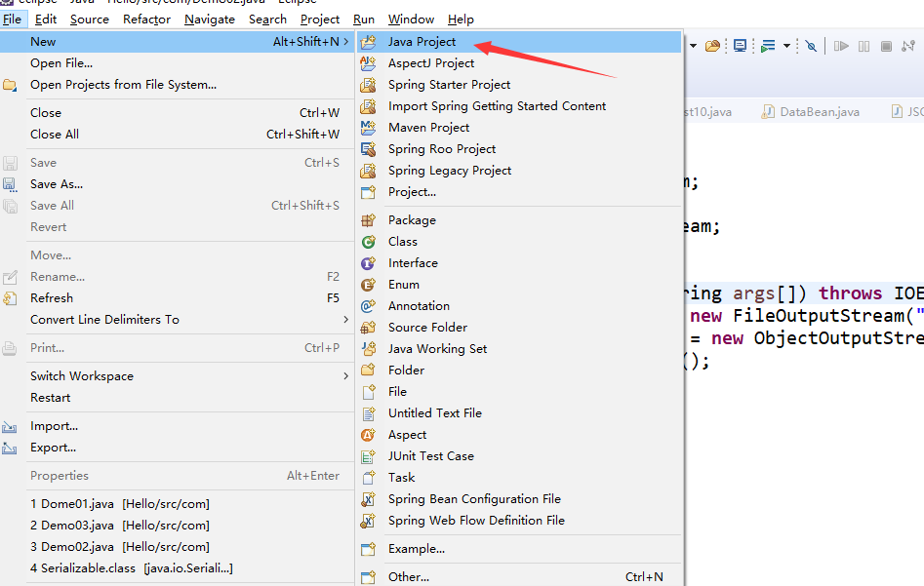Screen dimensions: 924x586
Task: Select Java Project from New submenu
Action: point(422,42)
